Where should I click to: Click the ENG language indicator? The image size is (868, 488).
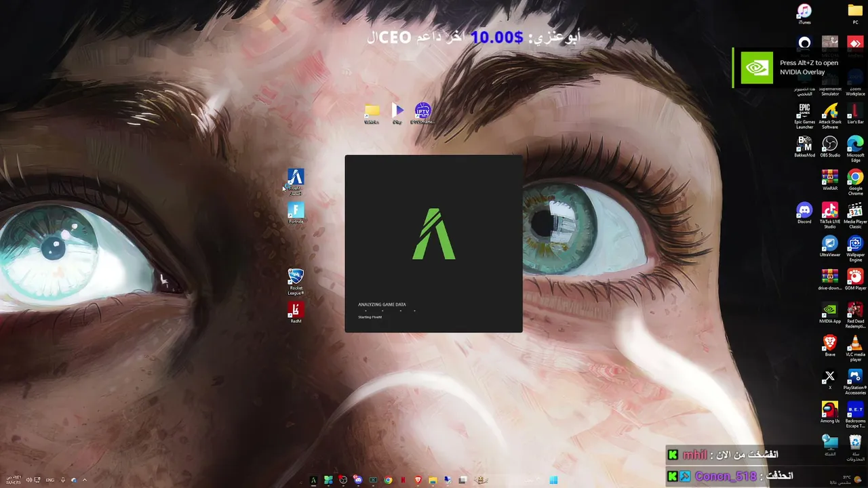50,481
